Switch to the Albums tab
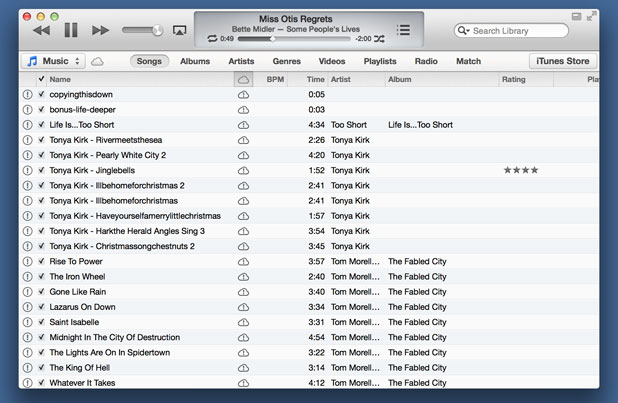The height and width of the screenshot is (403, 618). tap(195, 61)
